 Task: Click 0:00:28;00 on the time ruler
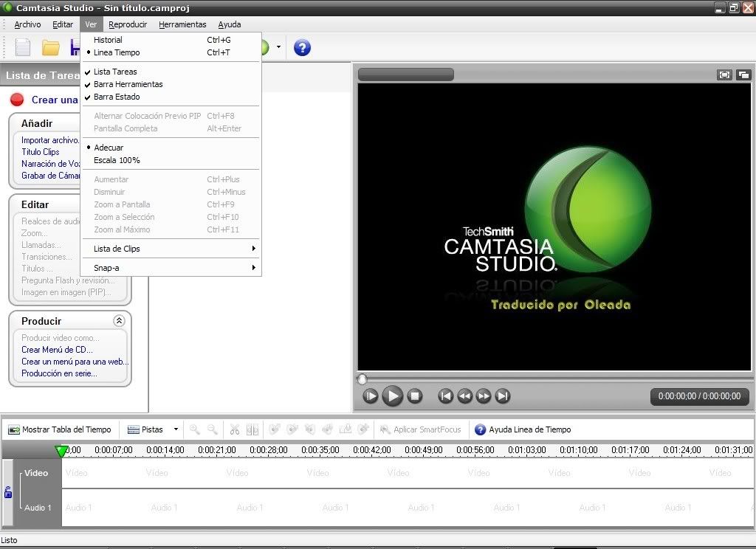point(269,449)
